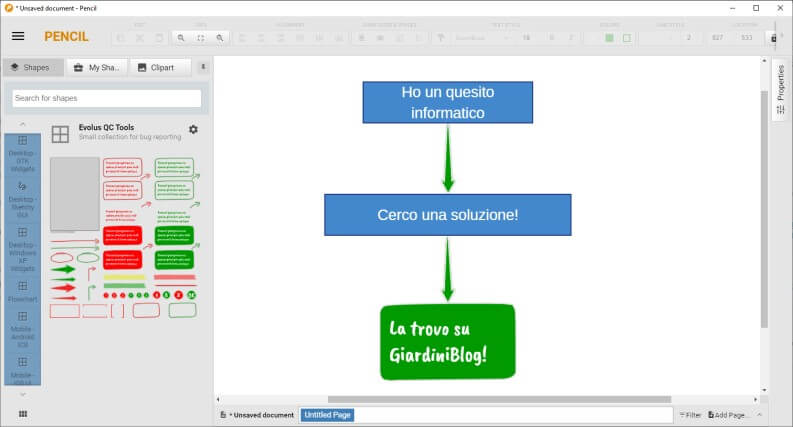Click the Add Page button
The height and width of the screenshot is (427, 793).
click(x=729, y=415)
